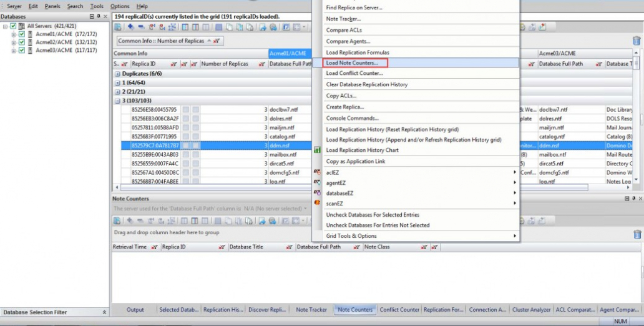Switch to the Output tab
This screenshot has height=326, width=644.
coord(135,310)
